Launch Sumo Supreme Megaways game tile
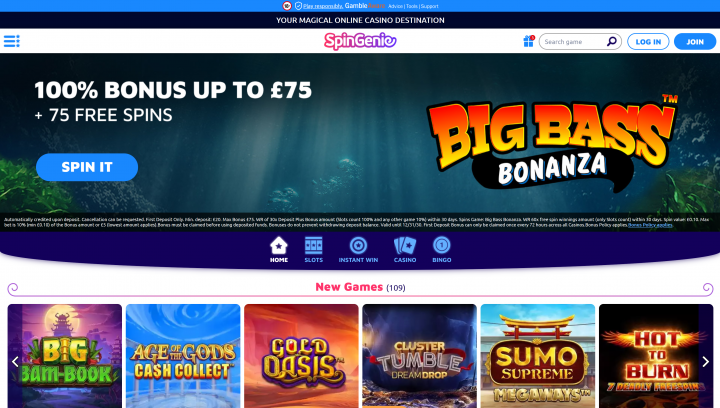 pos(538,356)
